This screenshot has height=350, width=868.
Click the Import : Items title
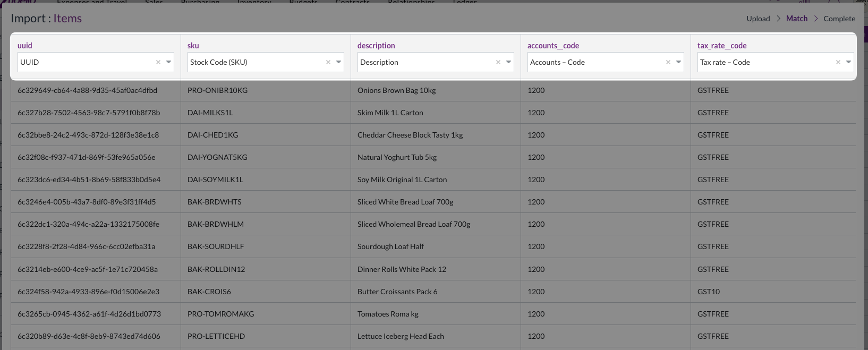46,19
